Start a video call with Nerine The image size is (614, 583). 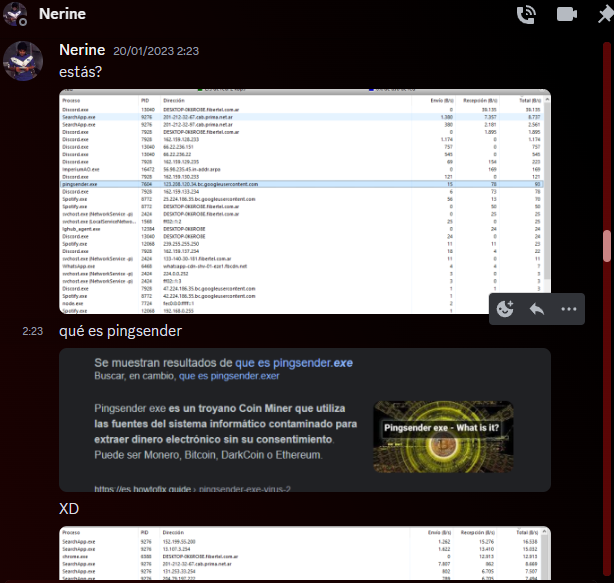(567, 14)
